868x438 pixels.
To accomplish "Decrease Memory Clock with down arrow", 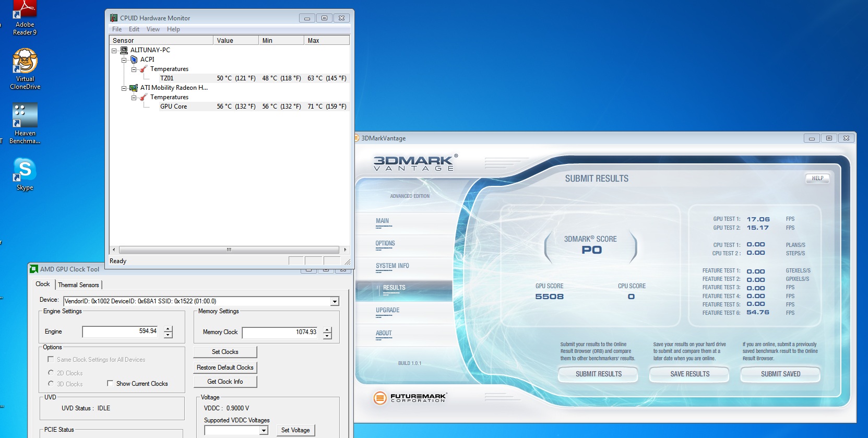I will click(x=327, y=336).
